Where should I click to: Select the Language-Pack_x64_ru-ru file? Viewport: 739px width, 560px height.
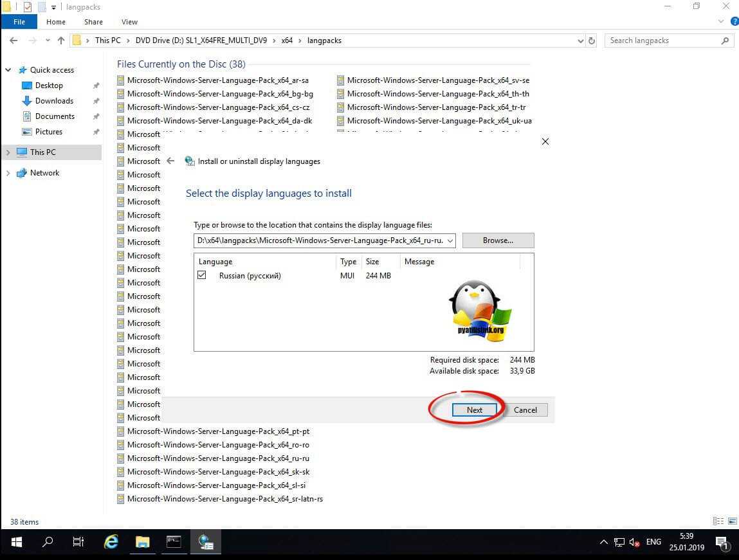pos(218,458)
